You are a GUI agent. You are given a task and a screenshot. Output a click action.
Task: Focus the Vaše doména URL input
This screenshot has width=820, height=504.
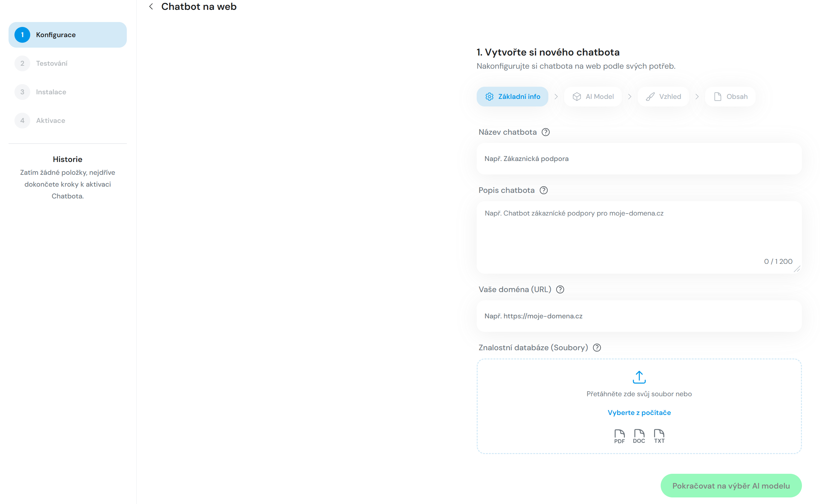pyautogui.click(x=639, y=316)
